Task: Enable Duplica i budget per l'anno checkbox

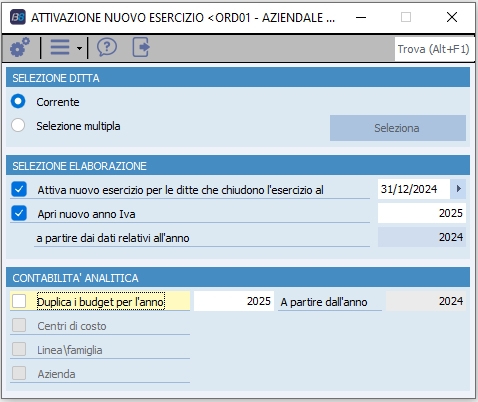Action: (19, 301)
